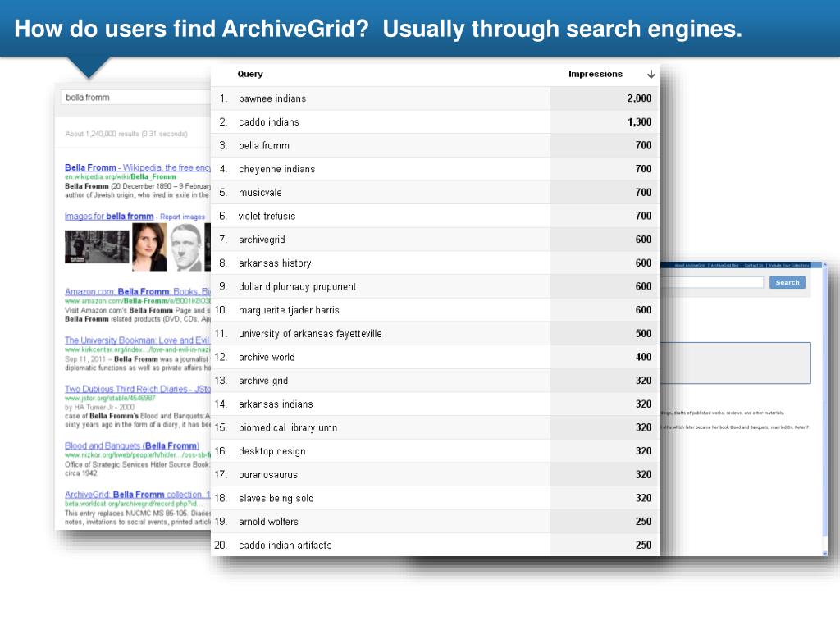
Task: Select the 'musicvale' query row
Action: click(435, 192)
